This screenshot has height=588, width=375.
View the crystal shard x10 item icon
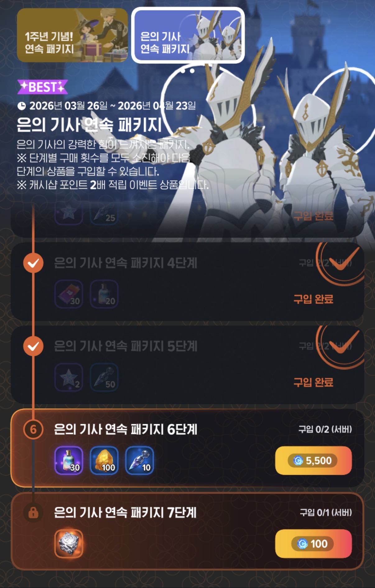point(140,460)
